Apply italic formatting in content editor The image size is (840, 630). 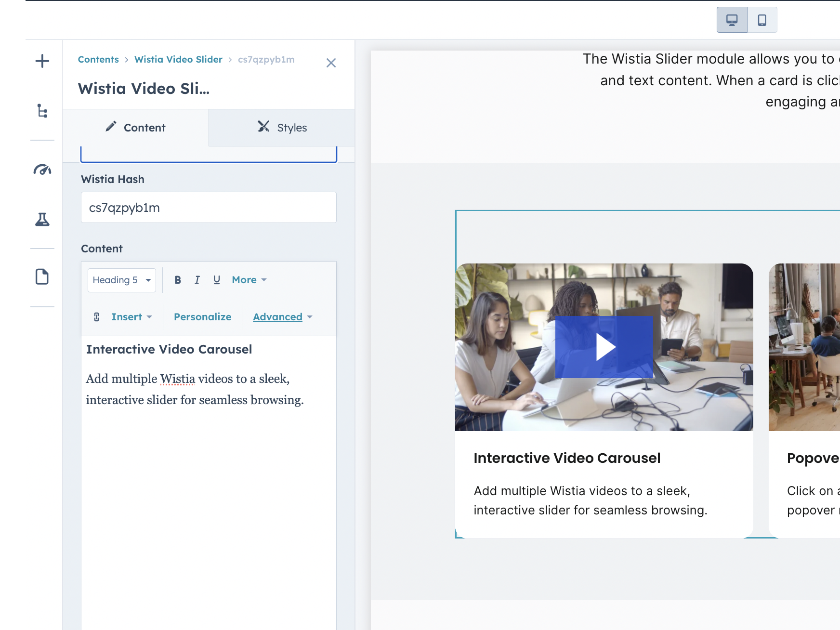[197, 280]
